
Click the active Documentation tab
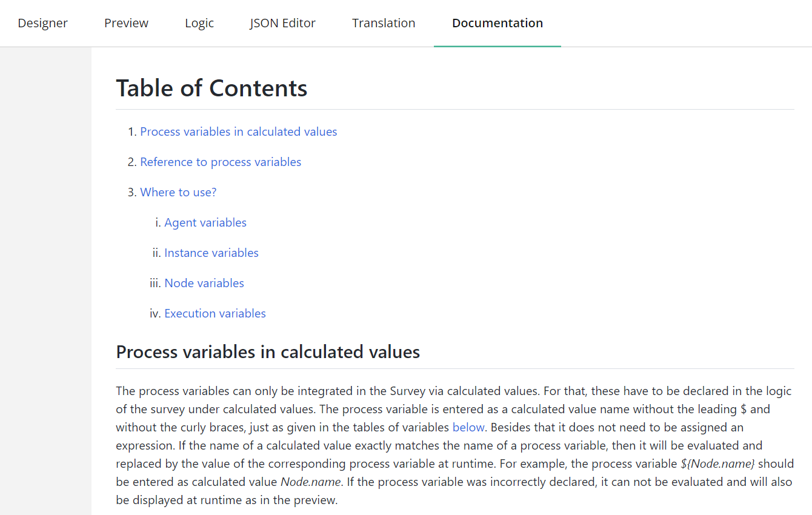click(498, 23)
